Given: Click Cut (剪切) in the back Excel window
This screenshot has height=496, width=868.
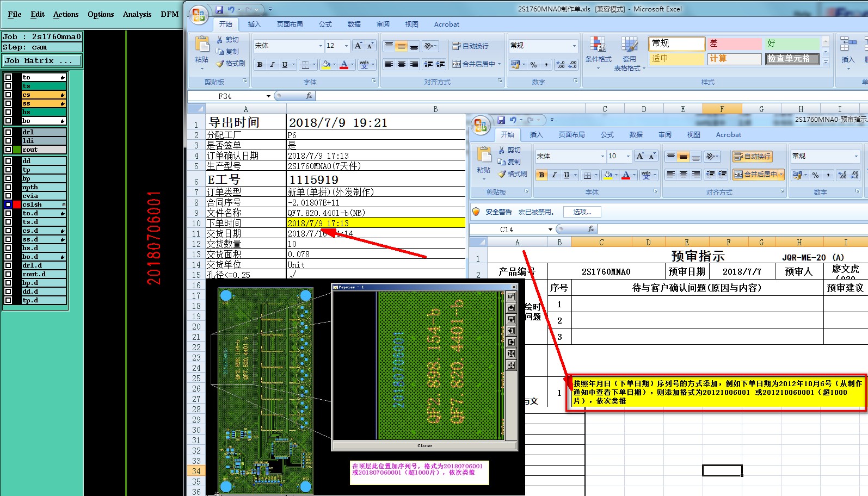Looking at the screenshot, I should (x=227, y=40).
